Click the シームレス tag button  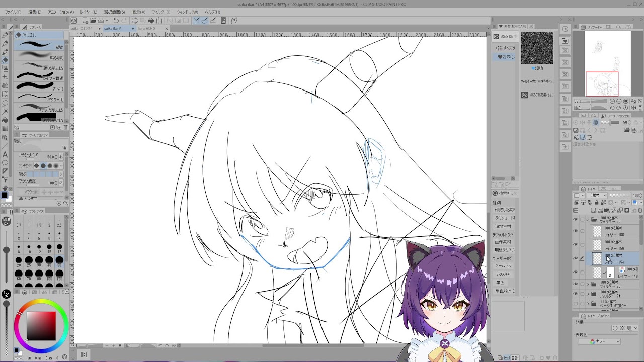[x=503, y=265]
